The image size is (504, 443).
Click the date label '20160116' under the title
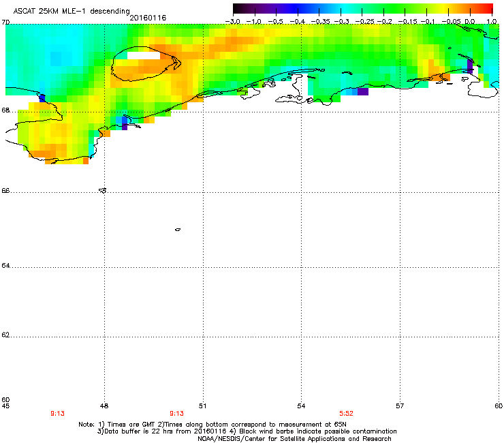(148, 18)
